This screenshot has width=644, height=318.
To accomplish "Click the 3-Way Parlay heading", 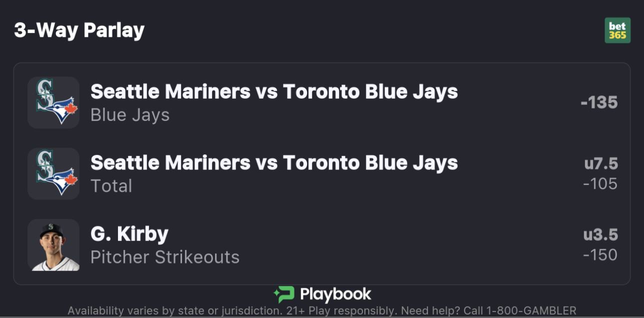I will [79, 30].
